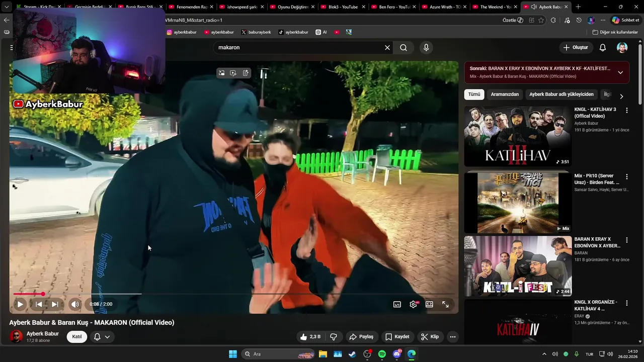Focus the YouTube search box
This screenshot has height=362, width=644.
click(x=299, y=47)
